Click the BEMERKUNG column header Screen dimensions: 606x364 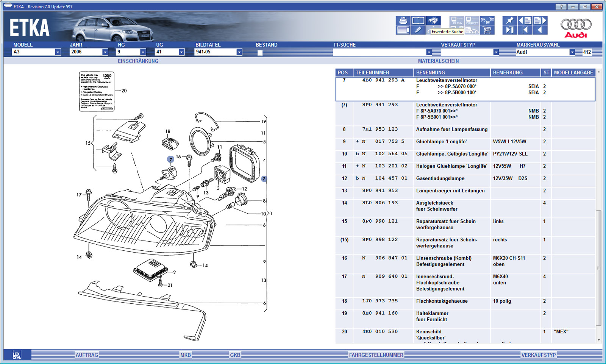pyautogui.click(x=515, y=72)
